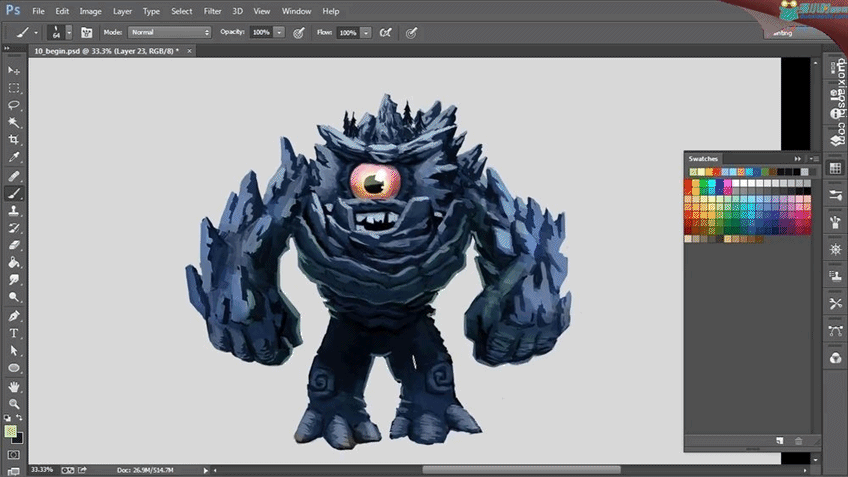Open the Window menu

(x=296, y=11)
